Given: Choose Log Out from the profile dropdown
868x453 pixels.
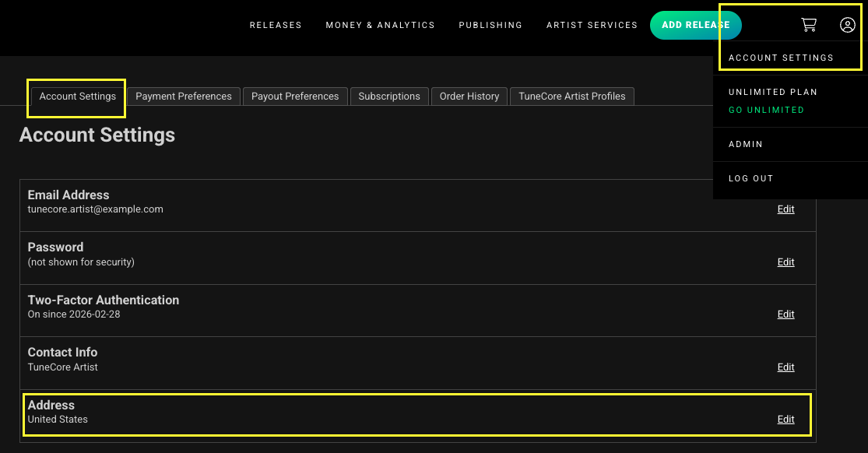Looking at the screenshot, I should click(750, 178).
